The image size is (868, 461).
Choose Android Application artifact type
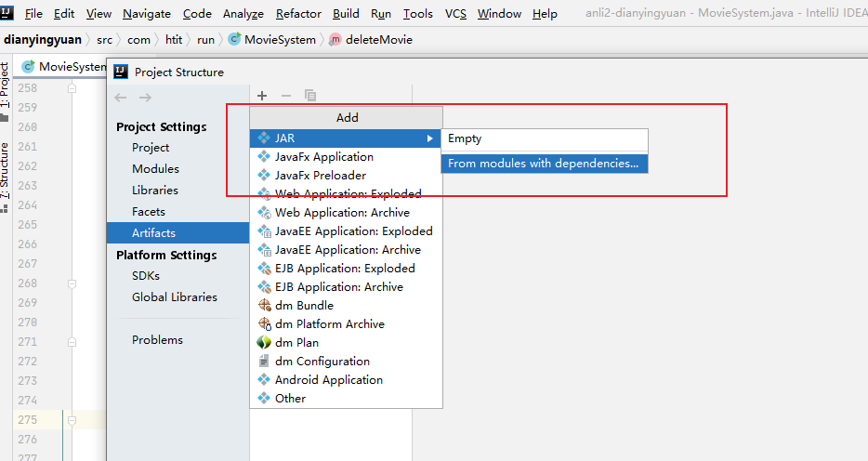coord(346,379)
